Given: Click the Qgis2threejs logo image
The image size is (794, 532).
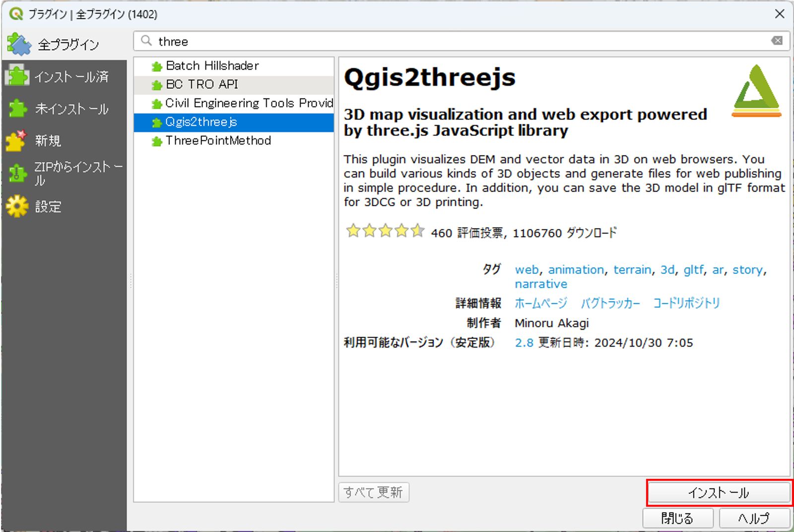Looking at the screenshot, I should 756,90.
